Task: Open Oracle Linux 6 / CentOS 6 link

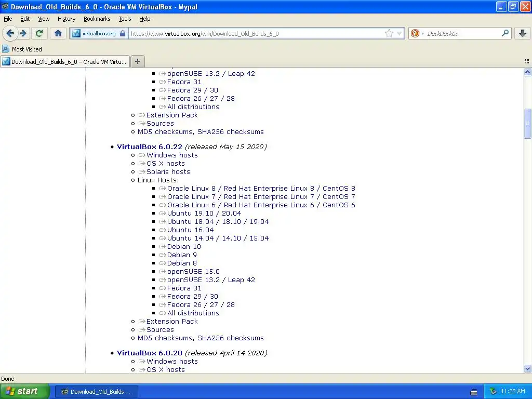Action: (x=261, y=205)
